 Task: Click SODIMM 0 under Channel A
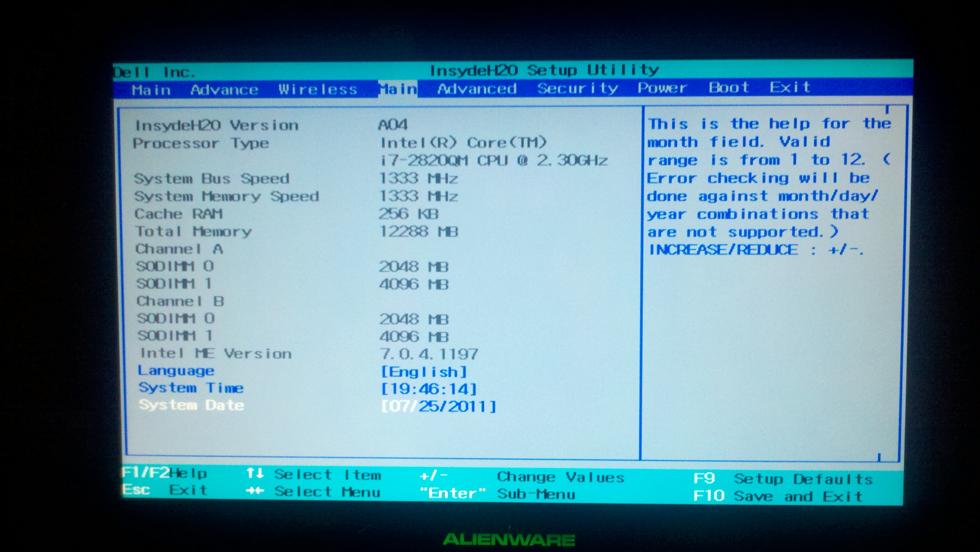[175, 266]
